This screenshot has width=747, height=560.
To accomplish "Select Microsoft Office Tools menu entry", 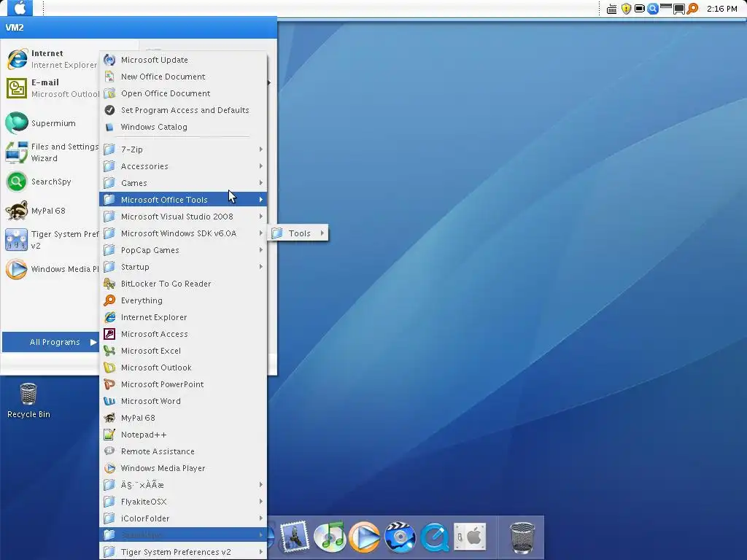I will tap(183, 200).
